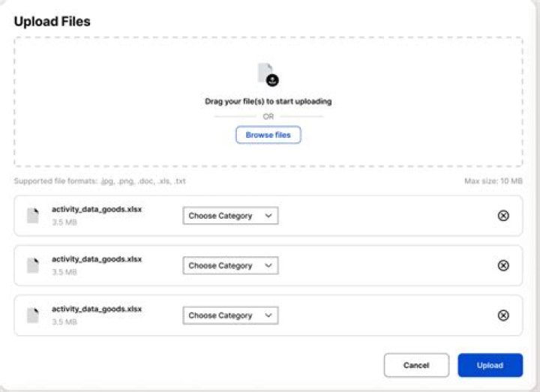Screen dimensions: 540x392
Task: Click the blue Upload button
Action: pyautogui.click(x=490, y=365)
